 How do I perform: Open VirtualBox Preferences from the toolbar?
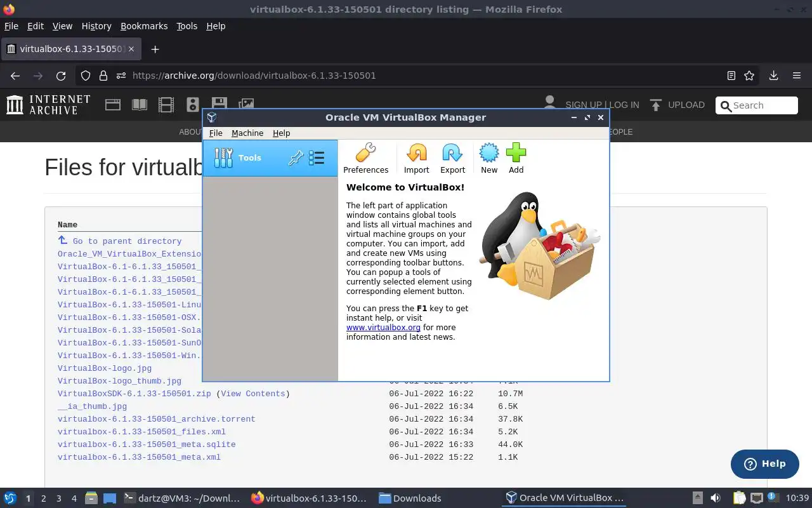(x=365, y=158)
